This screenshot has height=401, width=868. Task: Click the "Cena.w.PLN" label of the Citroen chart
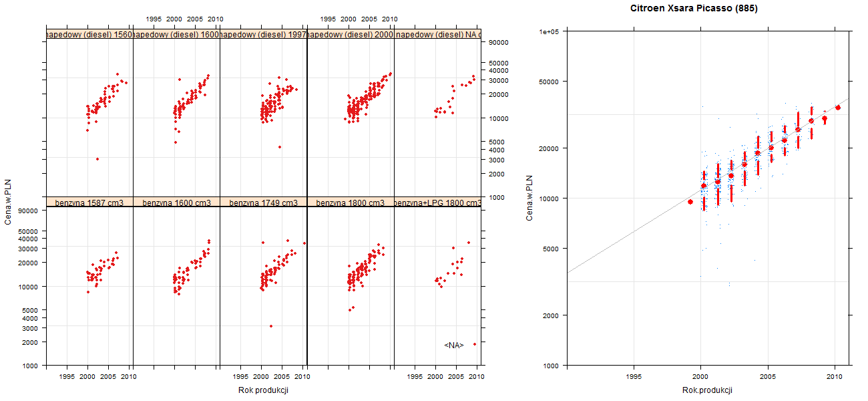coord(529,198)
